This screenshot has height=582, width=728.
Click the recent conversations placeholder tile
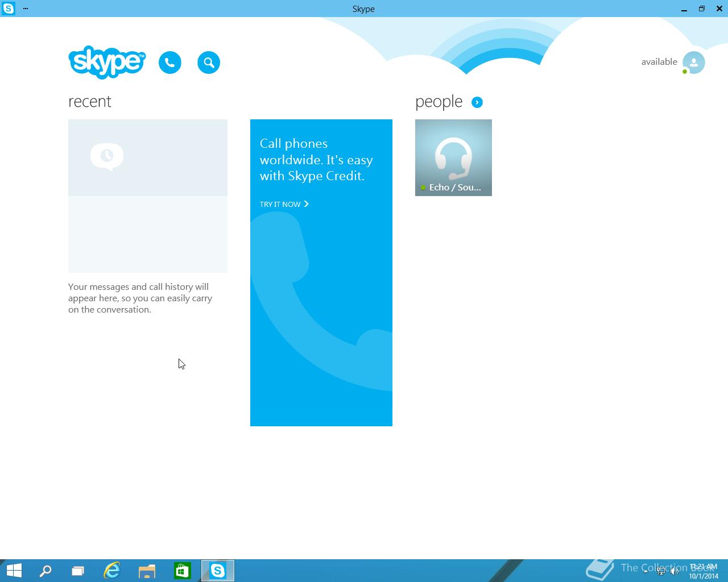148,196
